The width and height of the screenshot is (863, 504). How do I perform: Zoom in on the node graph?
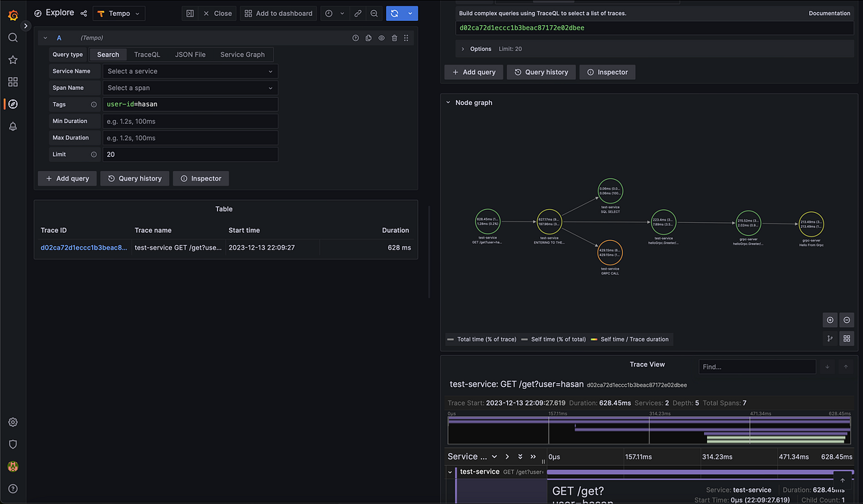tap(830, 319)
